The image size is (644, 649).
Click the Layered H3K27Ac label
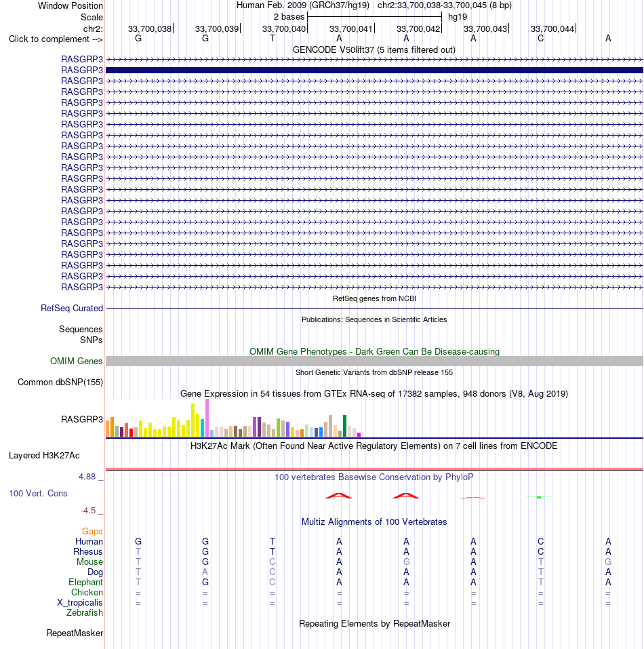(x=44, y=455)
